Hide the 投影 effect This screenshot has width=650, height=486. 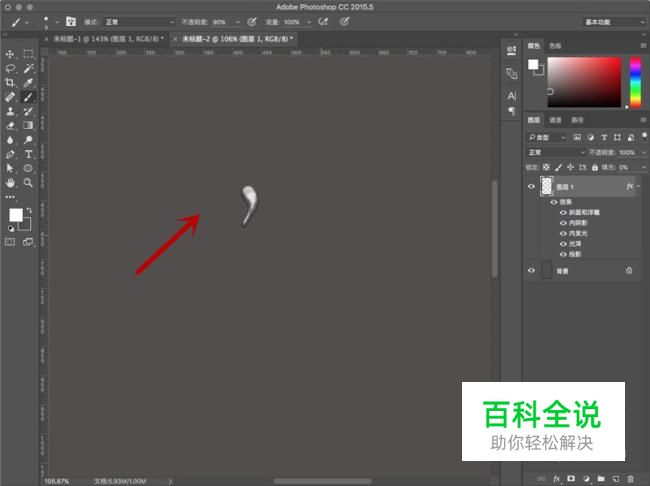coord(563,254)
